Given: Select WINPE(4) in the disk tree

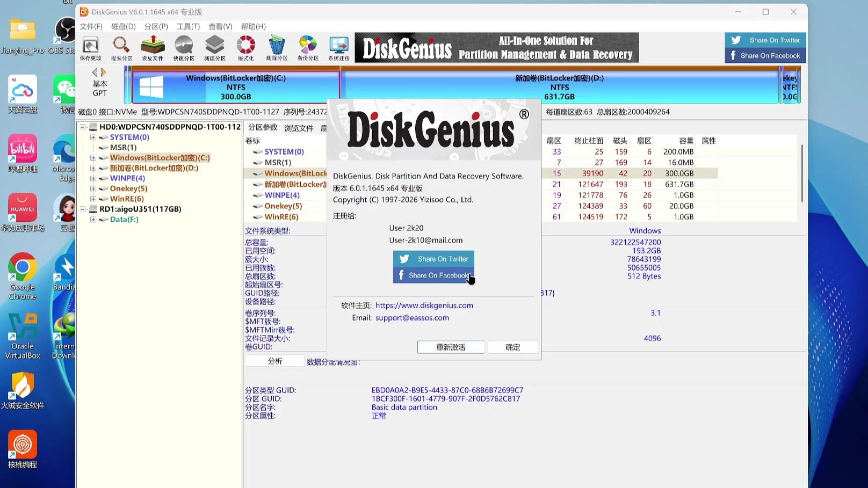Looking at the screenshot, I should [x=127, y=178].
